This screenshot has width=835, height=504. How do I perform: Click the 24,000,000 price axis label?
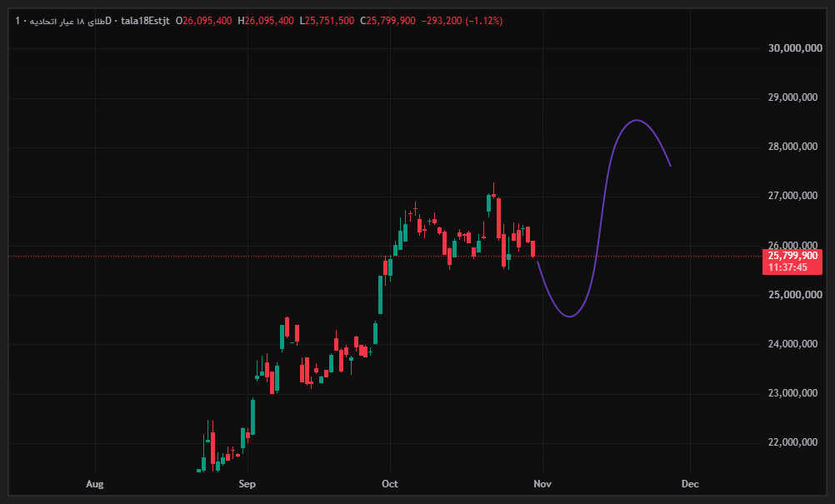point(793,344)
